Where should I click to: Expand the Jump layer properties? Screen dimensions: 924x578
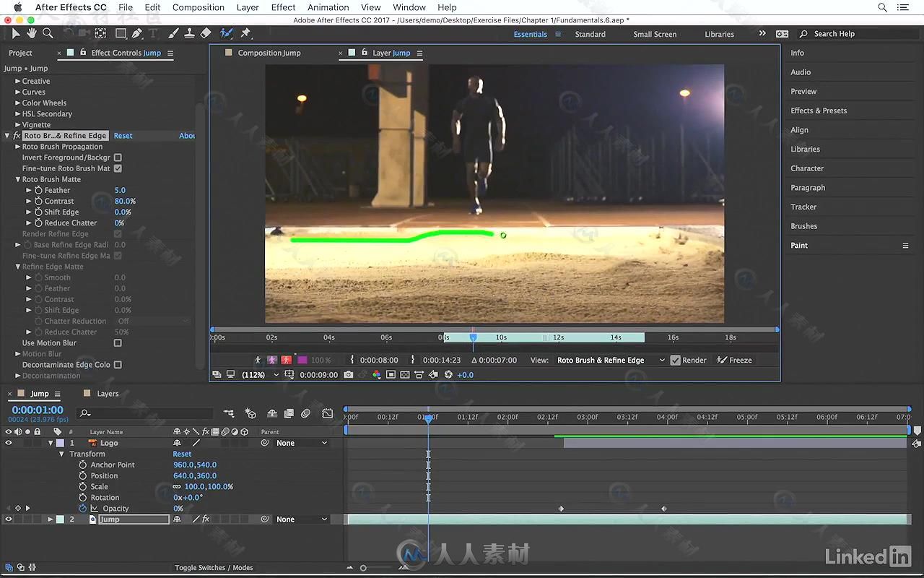click(51, 519)
